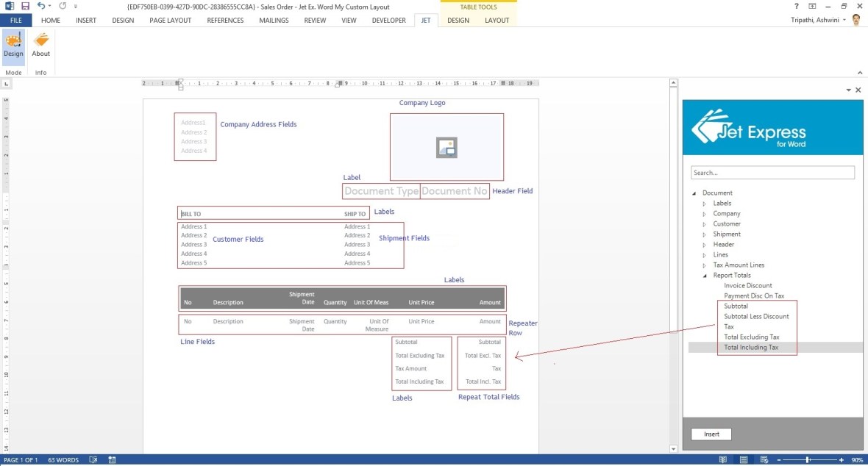Click the zoom slider handle
The image size is (868, 466).
click(x=807, y=459)
